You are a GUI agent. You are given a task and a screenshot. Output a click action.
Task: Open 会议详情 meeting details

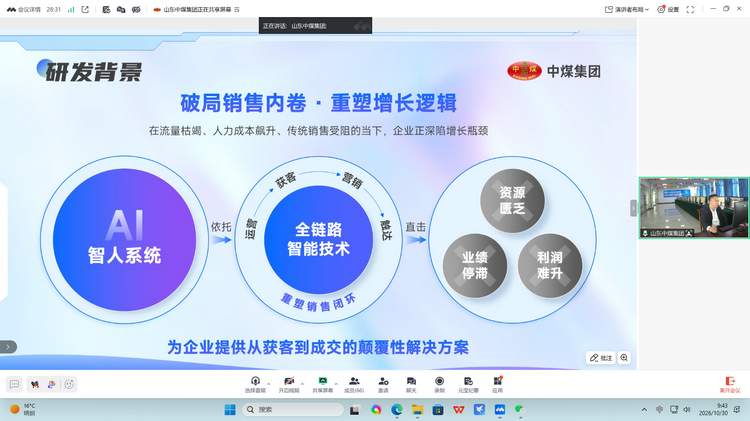[24, 10]
